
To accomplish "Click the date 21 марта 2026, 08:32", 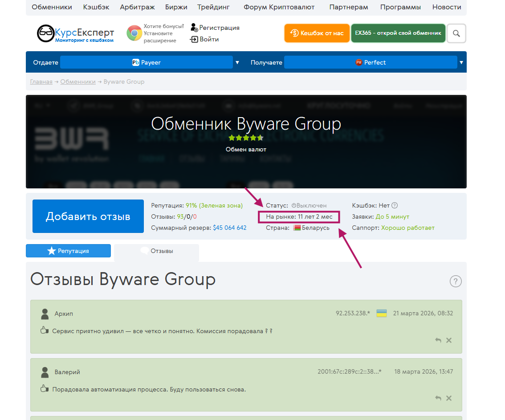I will pyautogui.click(x=423, y=313).
